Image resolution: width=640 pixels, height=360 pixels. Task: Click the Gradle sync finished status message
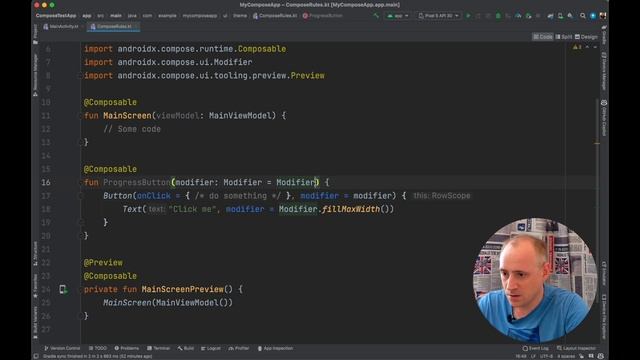click(x=98, y=356)
